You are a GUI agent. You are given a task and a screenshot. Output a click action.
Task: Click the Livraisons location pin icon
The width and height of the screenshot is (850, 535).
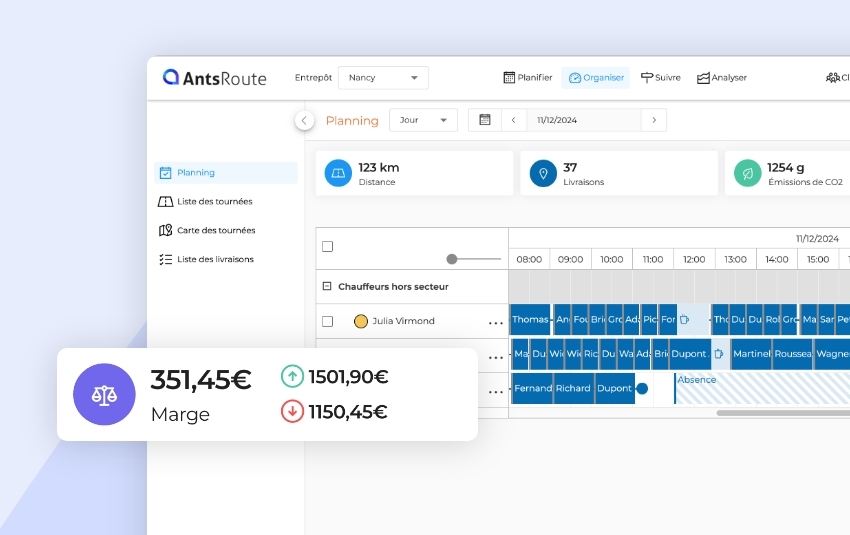point(543,173)
